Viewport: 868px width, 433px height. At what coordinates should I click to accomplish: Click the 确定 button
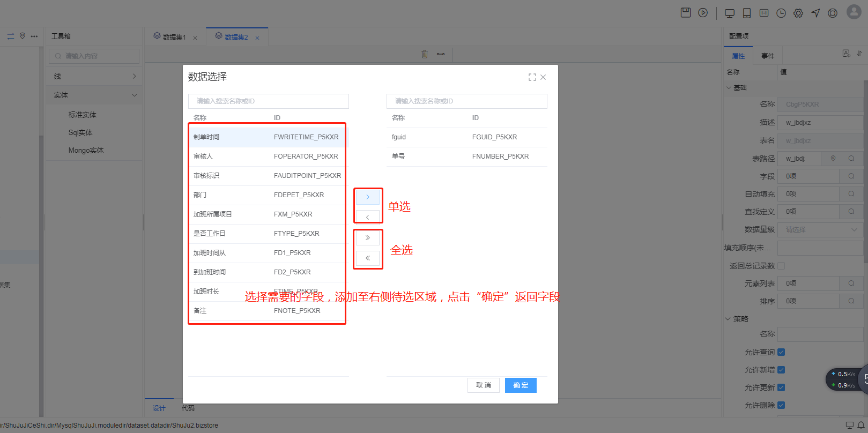coord(521,385)
